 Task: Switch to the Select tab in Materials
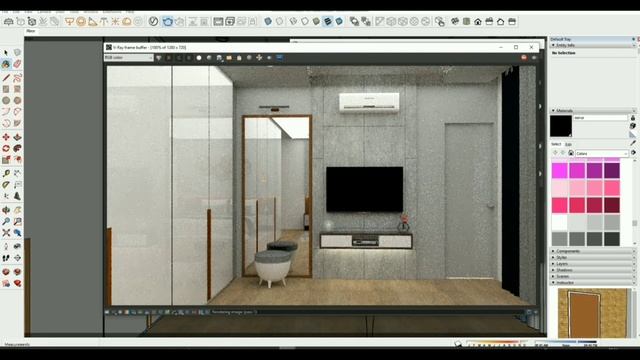pos(556,144)
